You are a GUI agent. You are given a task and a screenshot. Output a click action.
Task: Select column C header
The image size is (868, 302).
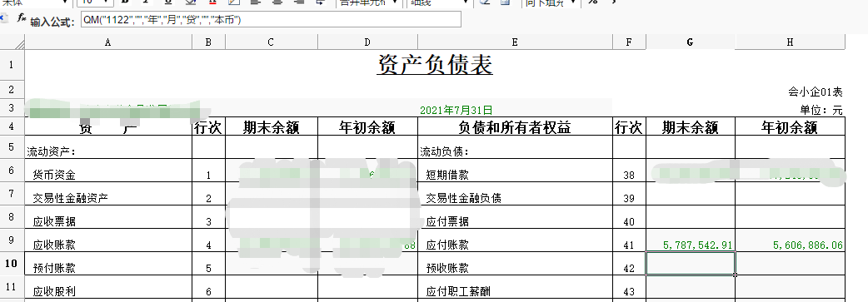[271, 42]
